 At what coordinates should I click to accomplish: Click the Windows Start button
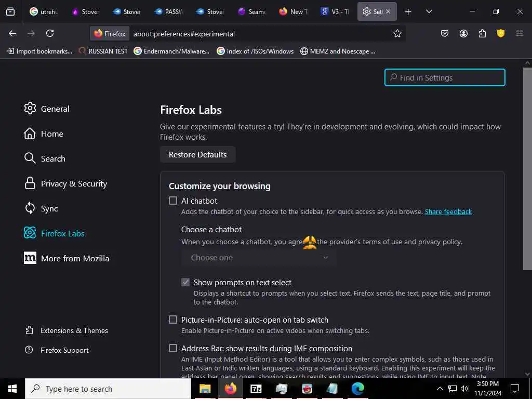12,389
